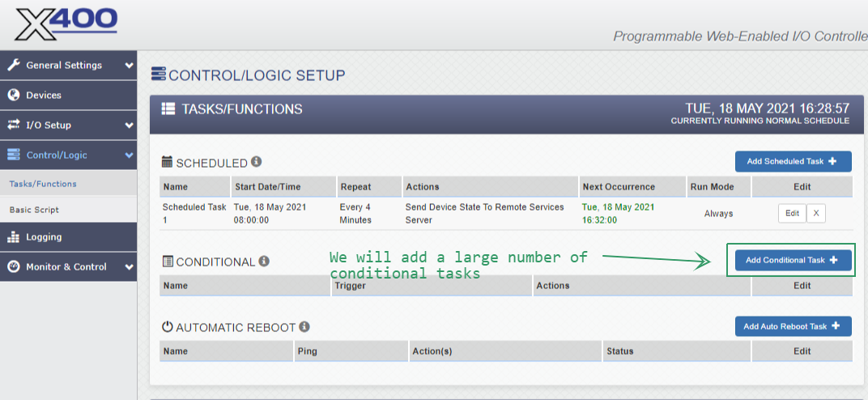
Task: Expand the Monitor & Control chevron
Action: [x=129, y=266]
